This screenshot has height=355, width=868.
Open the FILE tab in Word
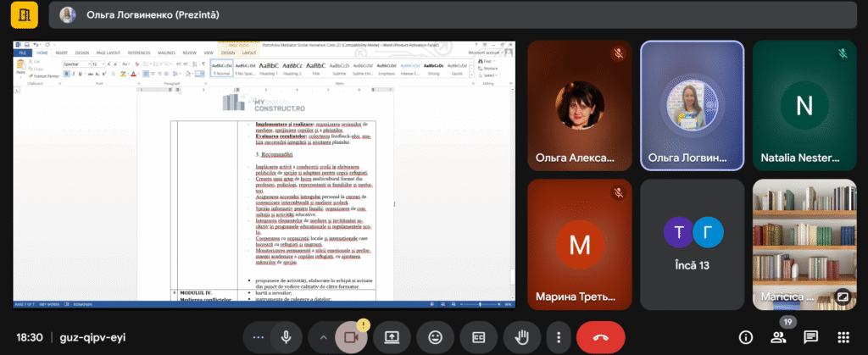22,53
